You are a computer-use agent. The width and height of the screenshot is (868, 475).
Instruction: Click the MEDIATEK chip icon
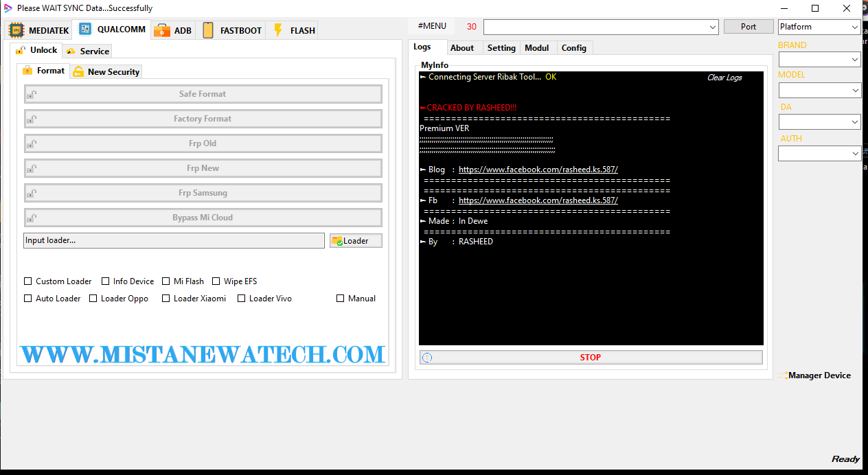tap(16, 30)
